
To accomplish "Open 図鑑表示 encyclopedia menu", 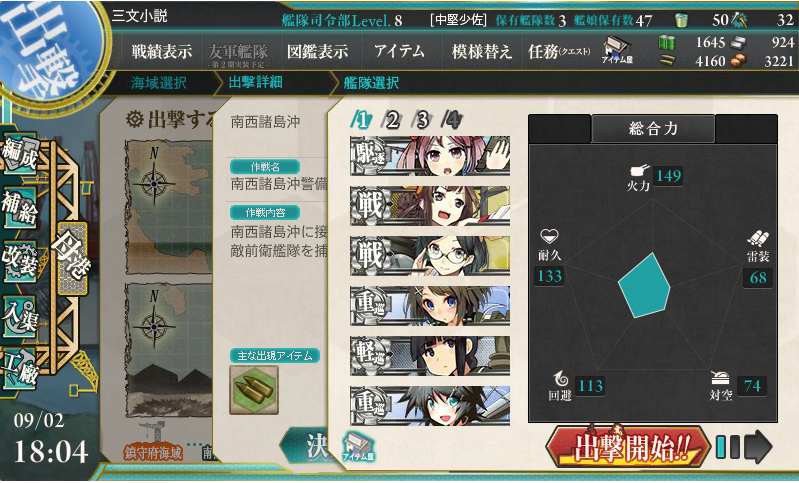I will point(317,51).
